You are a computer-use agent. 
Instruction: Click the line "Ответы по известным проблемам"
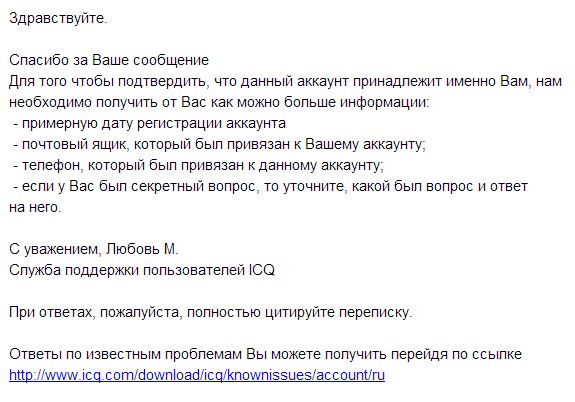coord(265,354)
